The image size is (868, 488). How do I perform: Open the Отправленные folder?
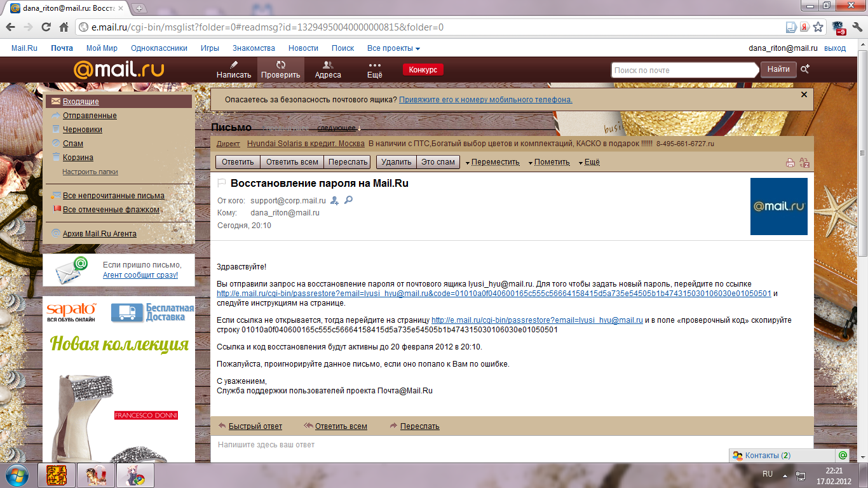pos(90,116)
